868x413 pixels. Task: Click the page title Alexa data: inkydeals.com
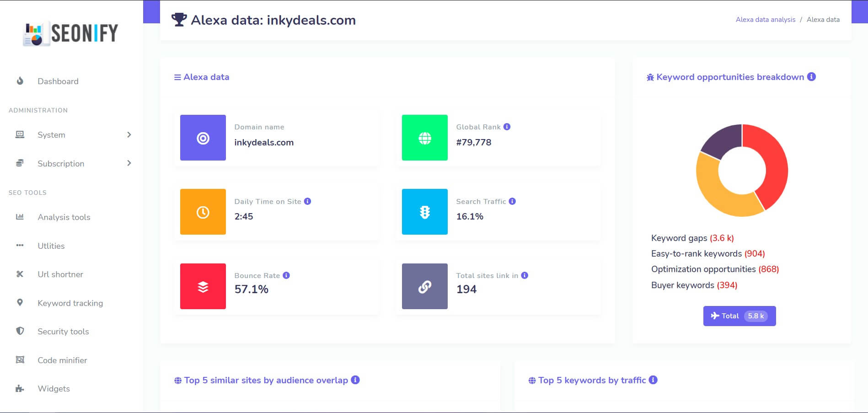click(273, 20)
